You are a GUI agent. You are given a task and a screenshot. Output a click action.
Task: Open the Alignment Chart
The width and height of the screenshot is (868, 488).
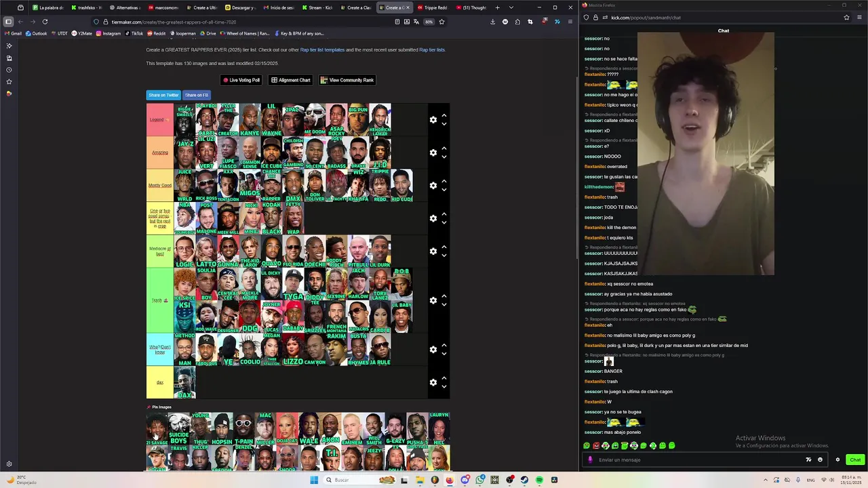291,80
